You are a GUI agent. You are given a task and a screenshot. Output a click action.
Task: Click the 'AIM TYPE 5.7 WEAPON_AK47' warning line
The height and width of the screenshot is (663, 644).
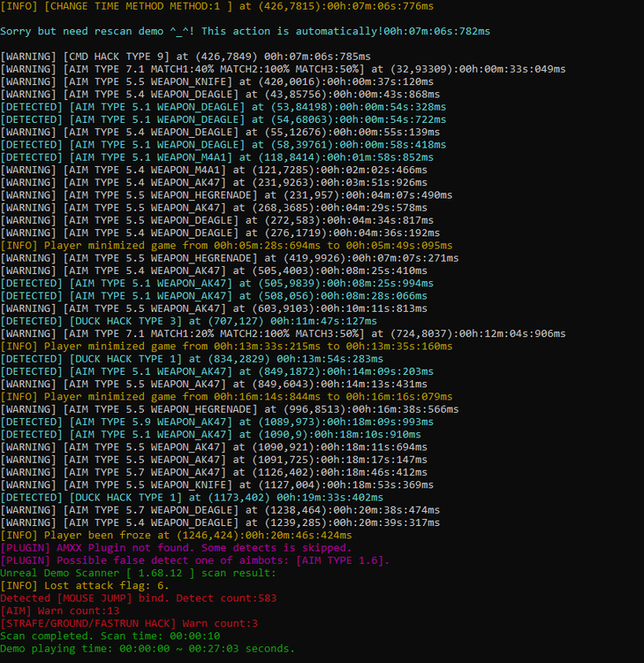(x=214, y=473)
